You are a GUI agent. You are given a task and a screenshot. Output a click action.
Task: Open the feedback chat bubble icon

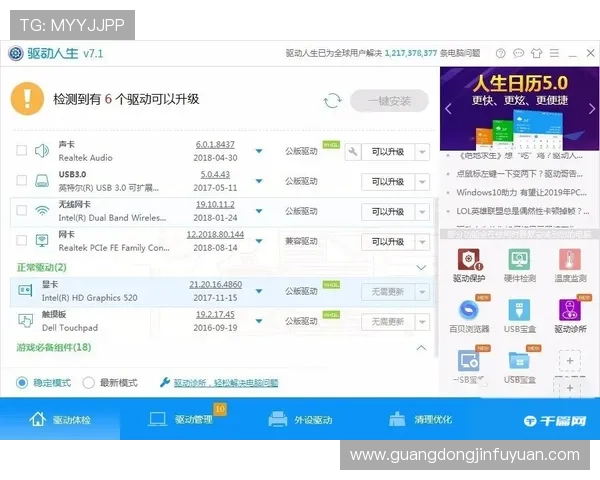pyautogui.click(x=518, y=53)
